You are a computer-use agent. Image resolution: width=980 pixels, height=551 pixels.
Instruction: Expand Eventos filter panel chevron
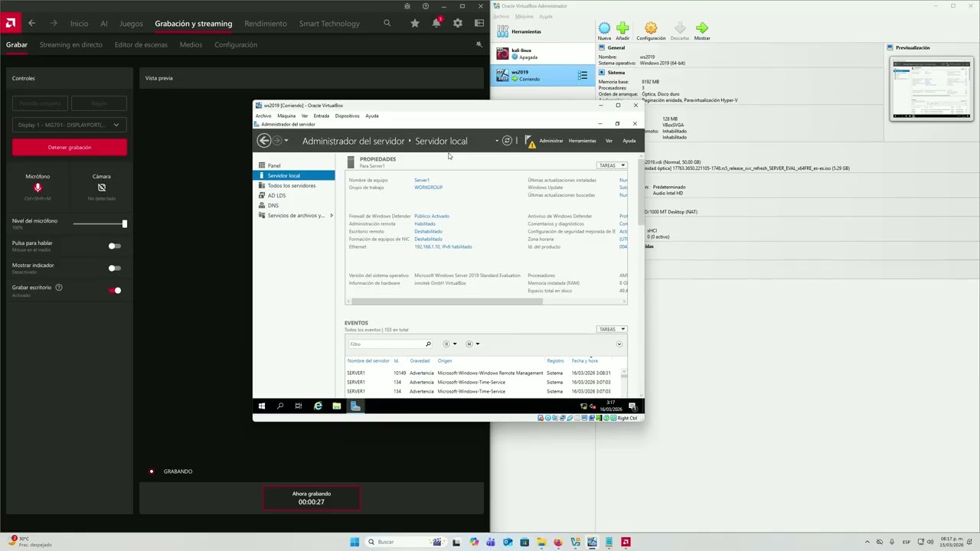point(619,344)
